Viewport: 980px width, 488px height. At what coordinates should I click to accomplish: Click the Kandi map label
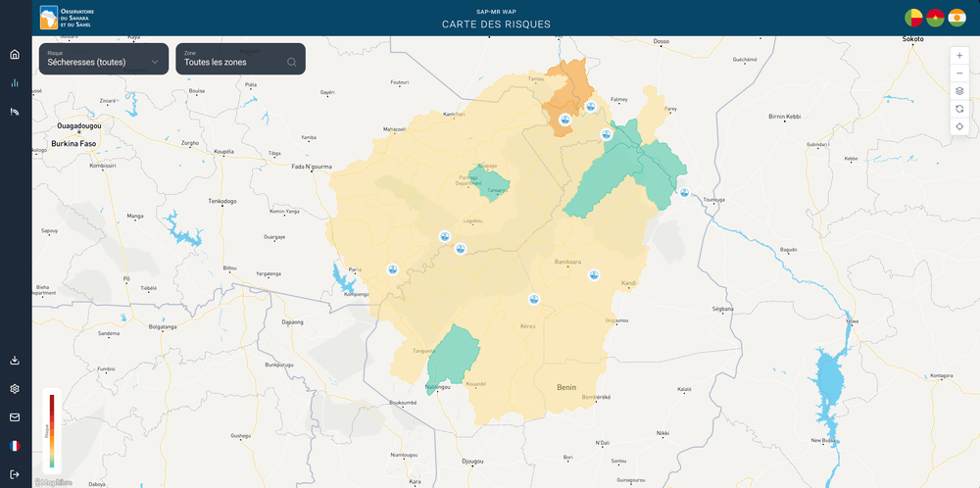click(x=628, y=283)
